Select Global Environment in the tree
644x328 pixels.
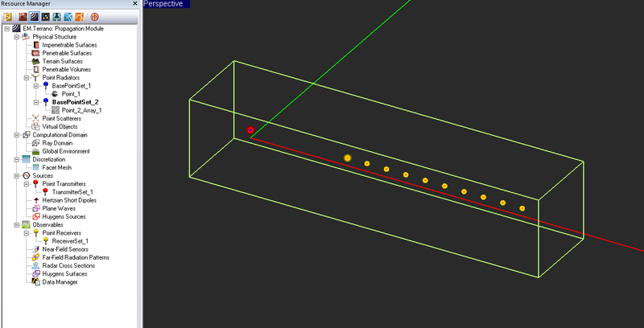[66, 151]
